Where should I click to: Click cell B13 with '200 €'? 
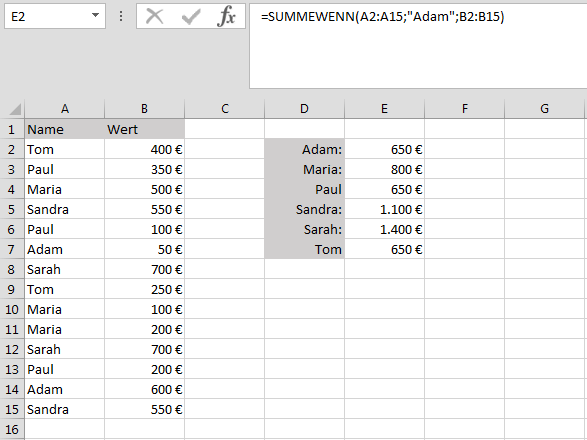pos(145,369)
